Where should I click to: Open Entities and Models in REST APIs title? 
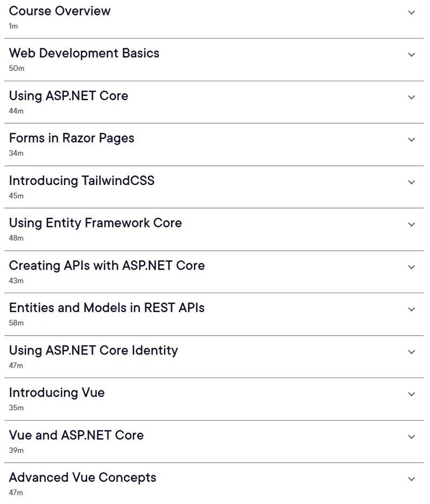(x=107, y=308)
